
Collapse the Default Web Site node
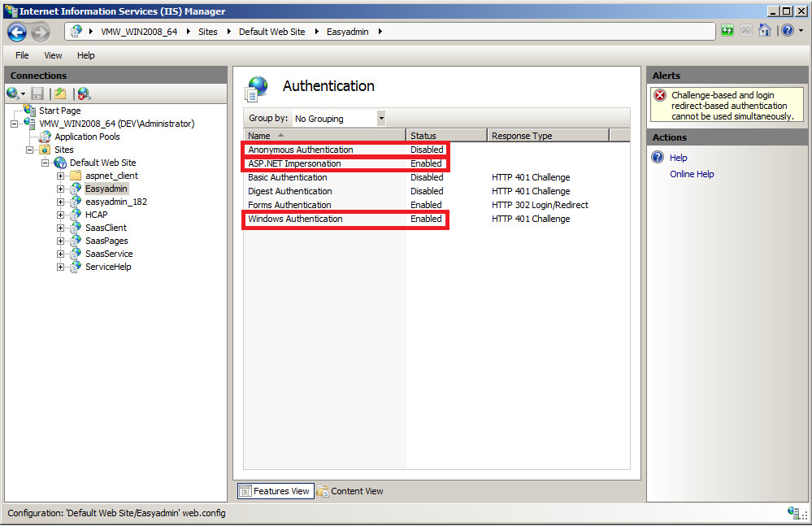point(46,163)
